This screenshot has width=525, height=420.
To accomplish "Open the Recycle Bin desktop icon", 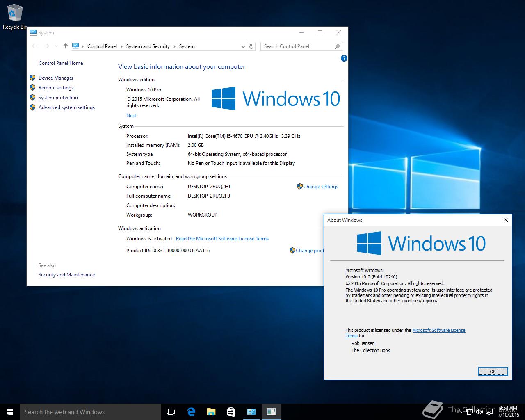I will 14,17.
